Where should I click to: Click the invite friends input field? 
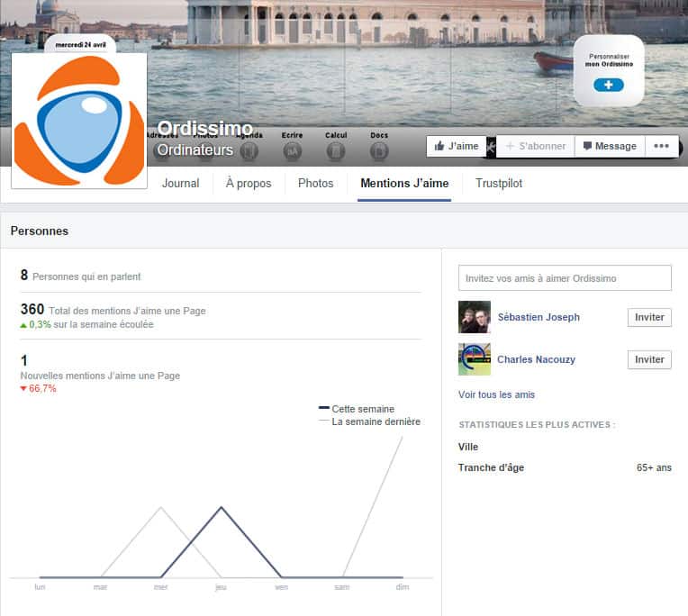pyautogui.click(x=565, y=278)
